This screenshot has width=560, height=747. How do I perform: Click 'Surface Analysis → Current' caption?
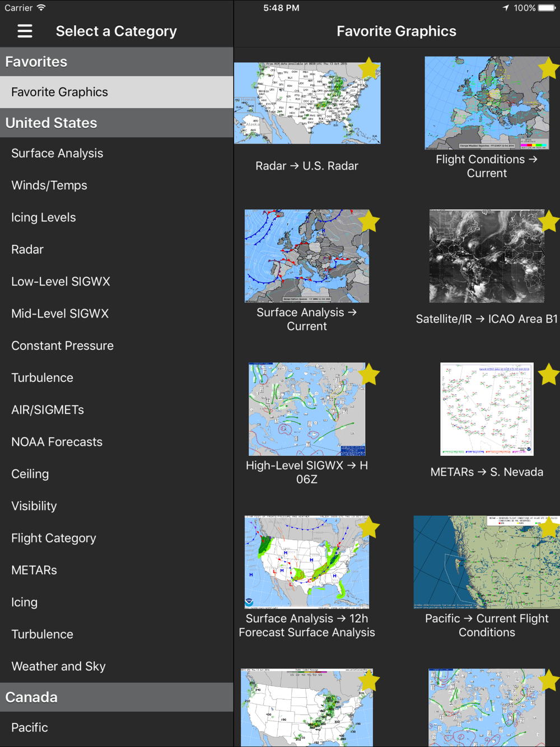pos(307,319)
